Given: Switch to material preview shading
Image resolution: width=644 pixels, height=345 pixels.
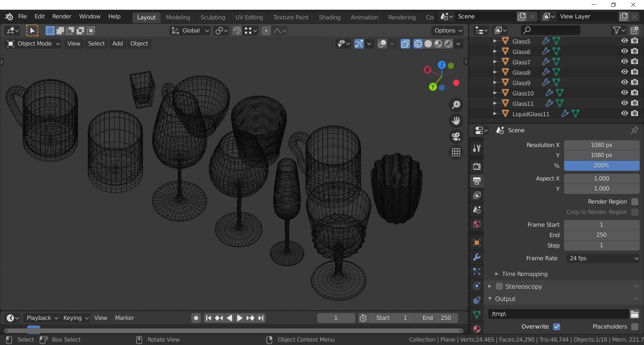Looking at the screenshot, I should [438, 44].
